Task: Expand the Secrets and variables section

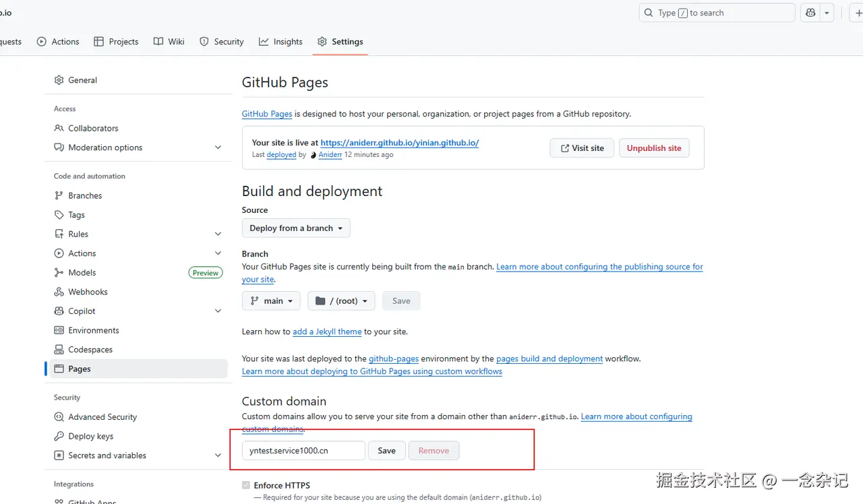Action: [218, 455]
